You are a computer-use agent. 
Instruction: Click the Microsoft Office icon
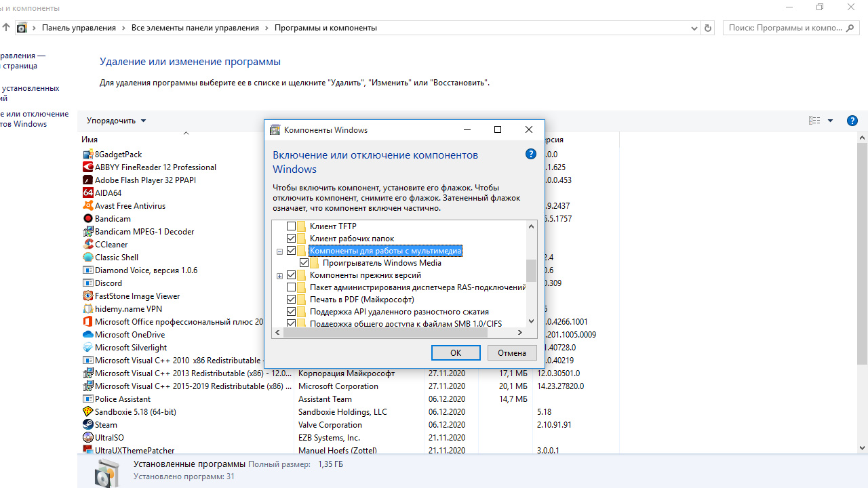pyautogui.click(x=87, y=321)
